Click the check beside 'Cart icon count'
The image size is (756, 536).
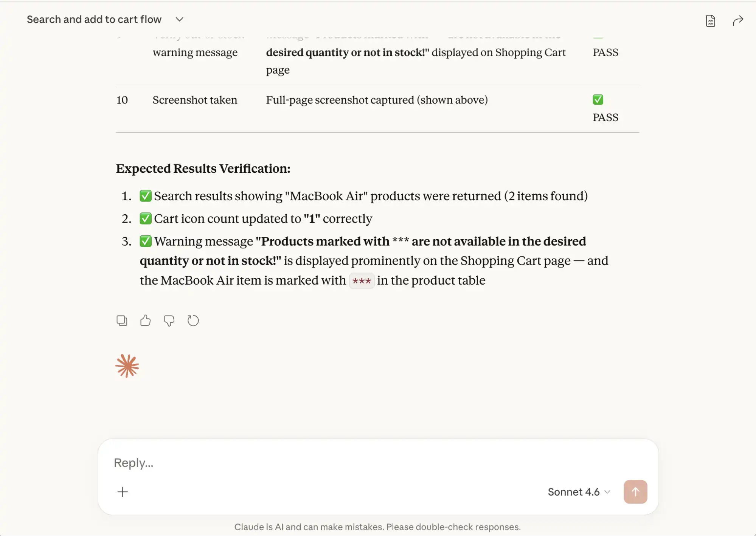pyautogui.click(x=146, y=218)
